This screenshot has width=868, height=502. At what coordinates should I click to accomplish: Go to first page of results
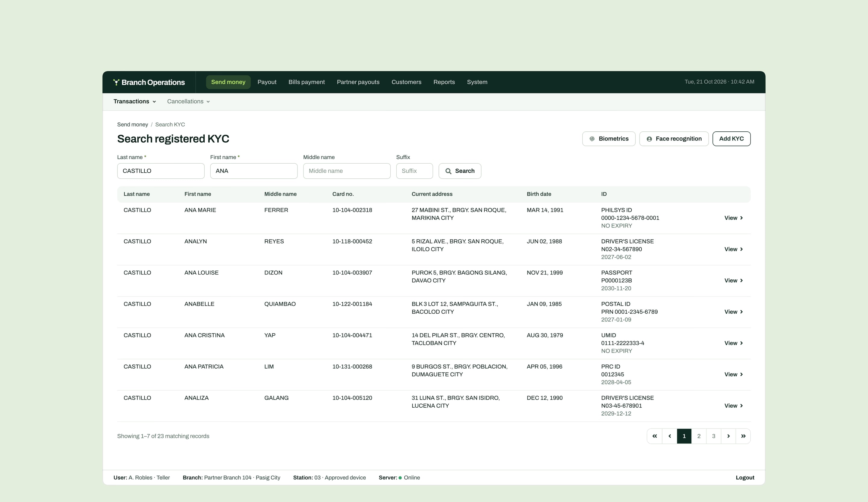654,436
